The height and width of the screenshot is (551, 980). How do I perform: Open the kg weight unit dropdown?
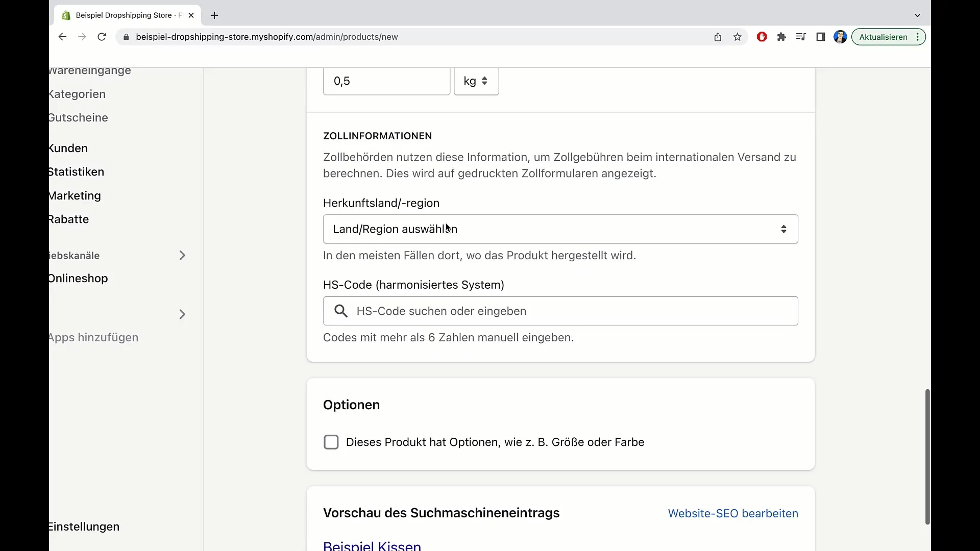(476, 81)
